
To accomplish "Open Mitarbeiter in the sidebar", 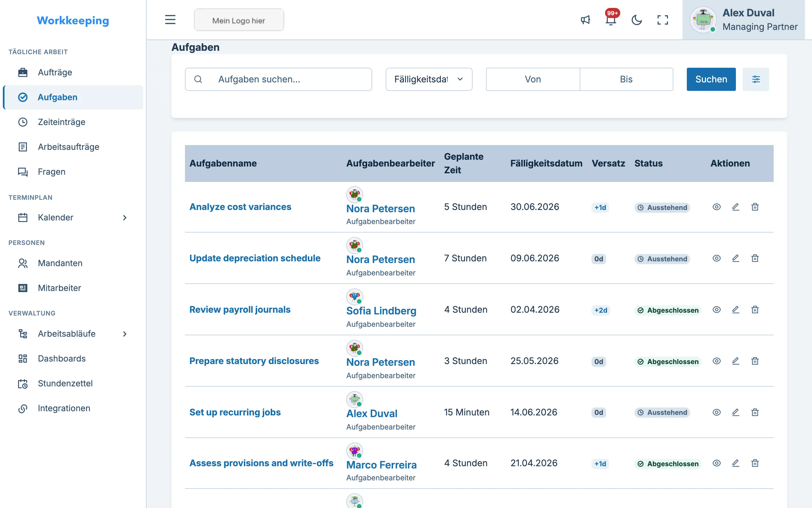I will (x=73, y=288).
